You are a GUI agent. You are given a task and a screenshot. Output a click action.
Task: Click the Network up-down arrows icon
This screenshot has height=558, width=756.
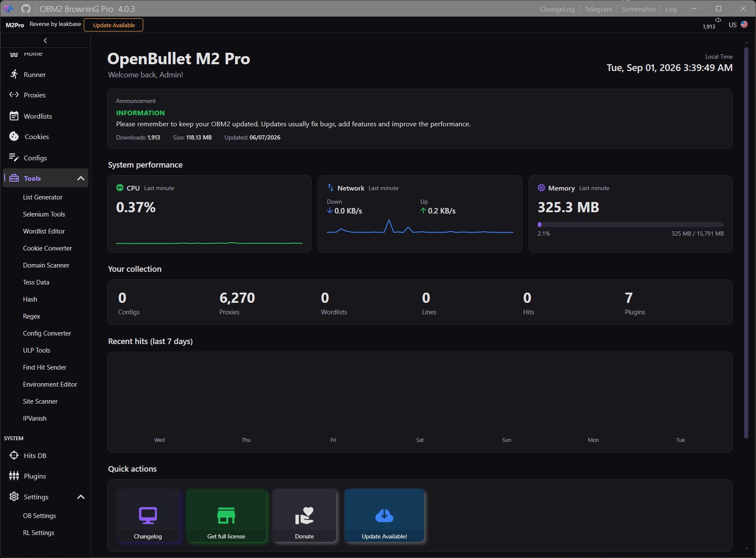(331, 188)
